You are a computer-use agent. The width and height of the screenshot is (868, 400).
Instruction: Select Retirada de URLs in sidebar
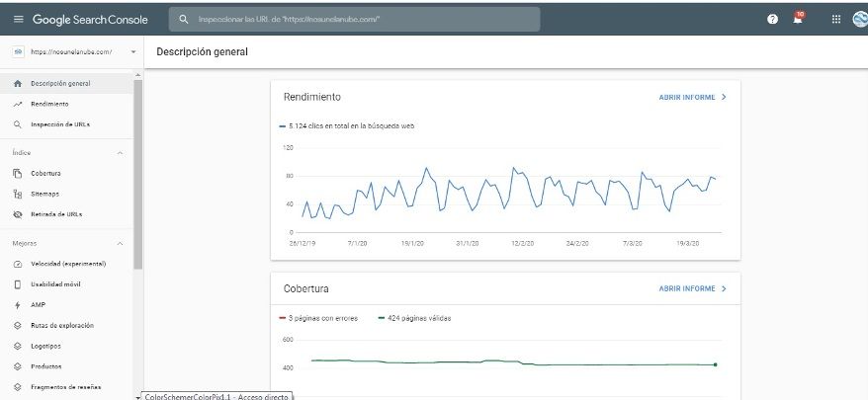pyautogui.click(x=66, y=214)
